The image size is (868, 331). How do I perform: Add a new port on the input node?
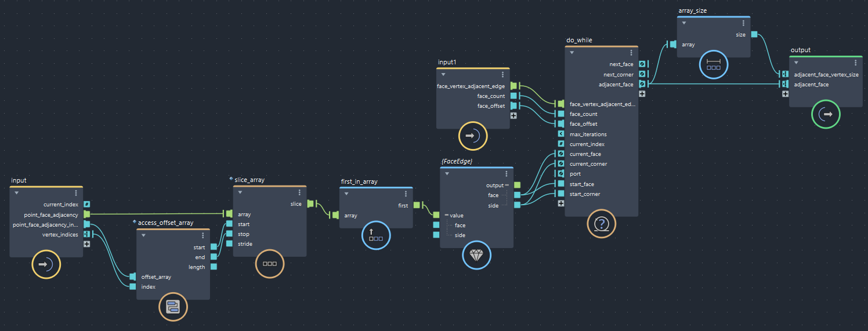point(86,244)
